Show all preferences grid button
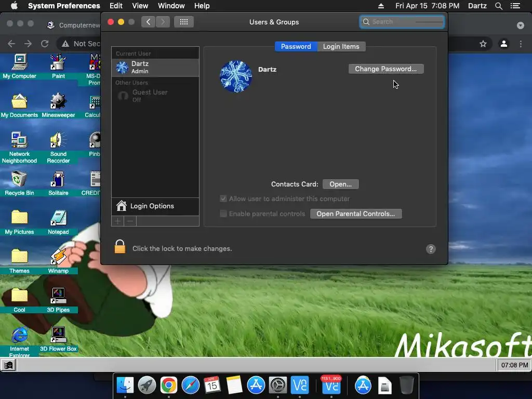 click(184, 22)
